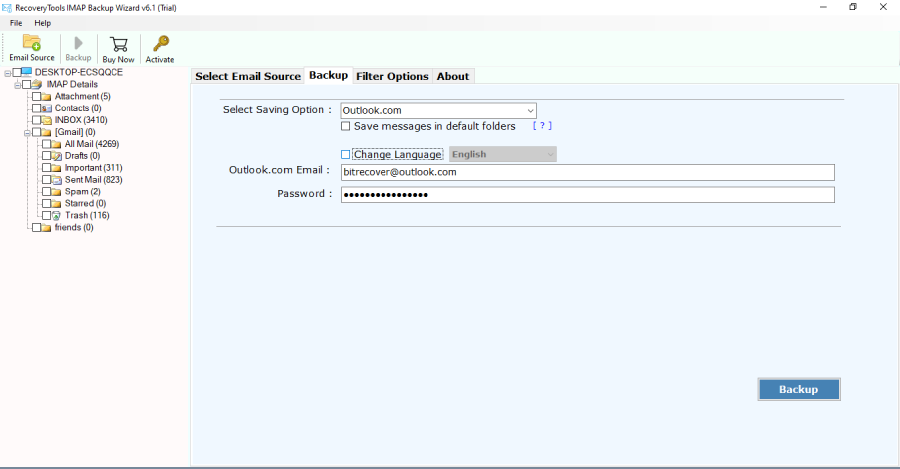Switch to the Select Email Source tab
Image resolution: width=900 pixels, height=469 pixels.
[247, 76]
